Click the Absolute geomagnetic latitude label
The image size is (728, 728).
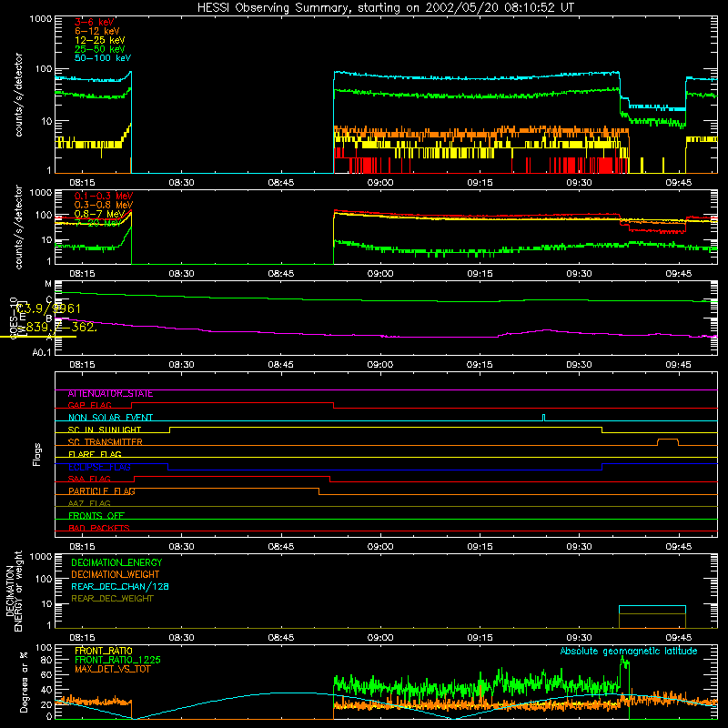[629, 652]
